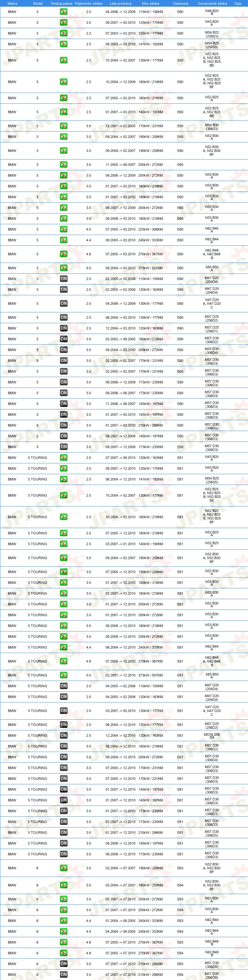Select diesel ON icon in M57N 256 D4 row
248x980 pixels.
click(x=63, y=735)
